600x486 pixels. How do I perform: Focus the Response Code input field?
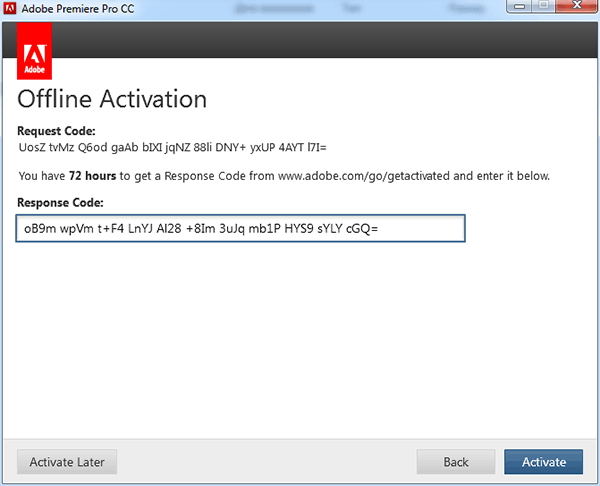240,228
